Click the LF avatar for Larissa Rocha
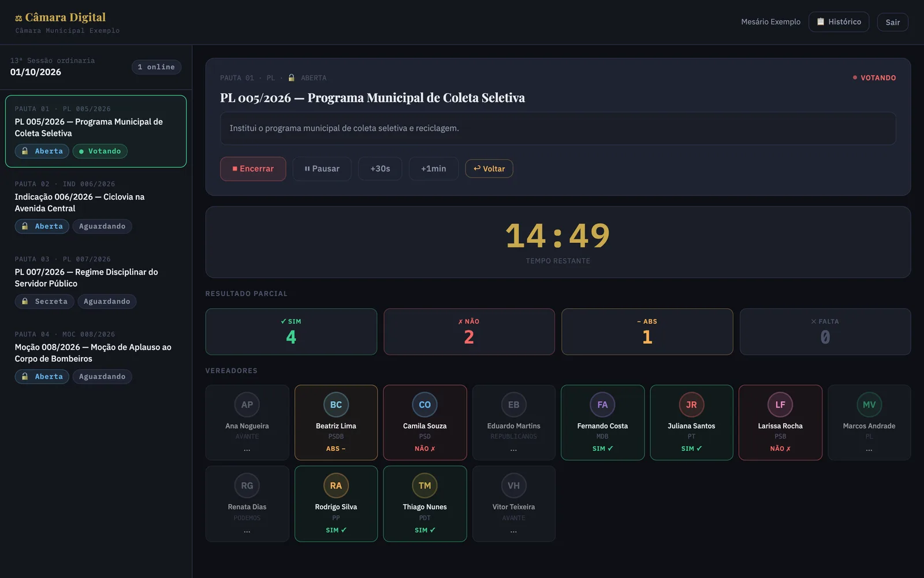Image resolution: width=924 pixels, height=578 pixels. pos(780,405)
